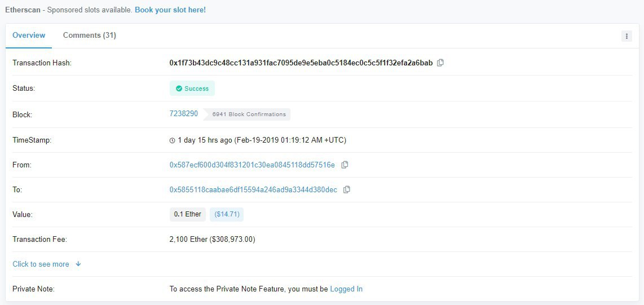Open the From address 0x587ecf600d link
The height and width of the screenshot is (305, 644).
252,165
